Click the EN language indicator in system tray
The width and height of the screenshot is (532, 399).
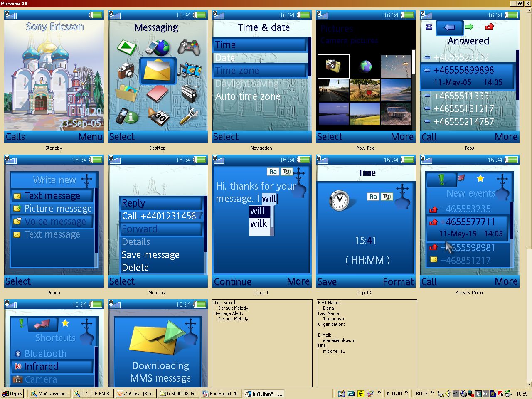[x=456, y=394]
